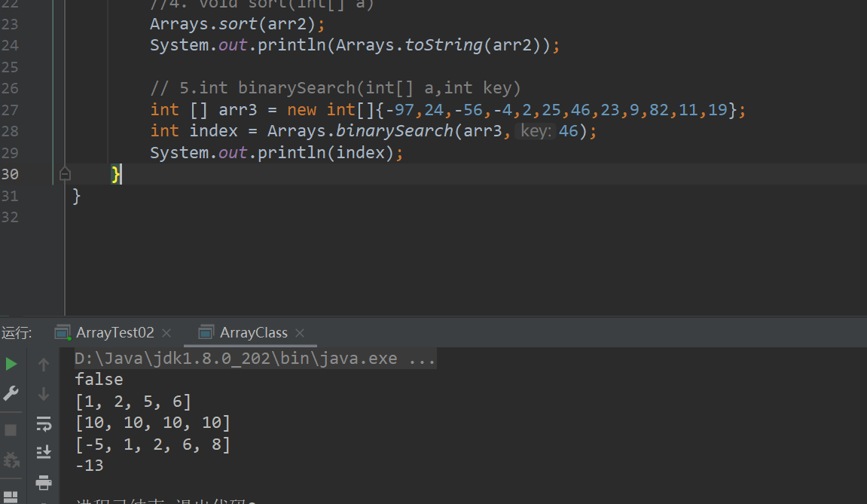Click the down arrow stack trace icon
The height and width of the screenshot is (504, 867).
coord(44,393)
